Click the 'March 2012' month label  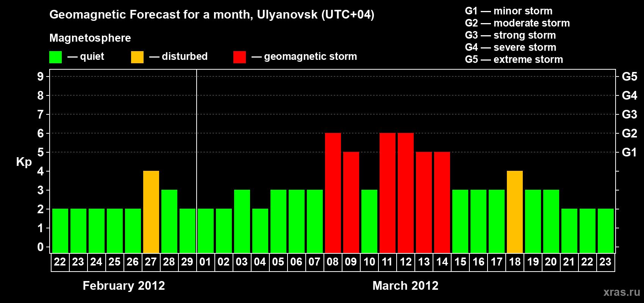[405, 286]
